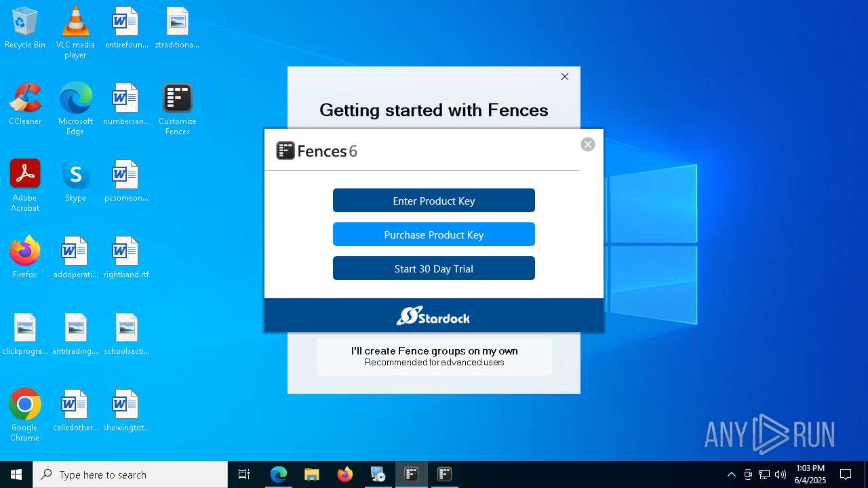Screen dimensions: 868x488
Task: Select the pcsomeon... Word document
Action: [126, 182]
